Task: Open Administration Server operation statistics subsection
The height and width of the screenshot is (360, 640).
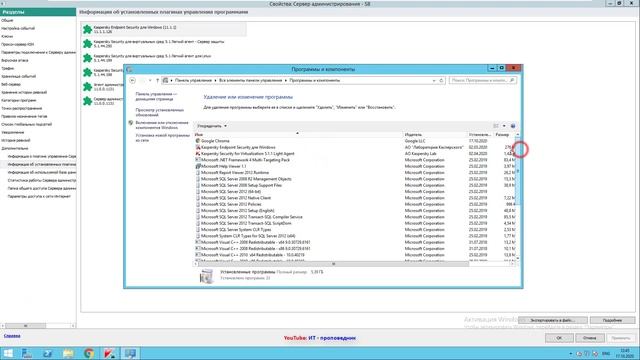Action: pos(42,180)
